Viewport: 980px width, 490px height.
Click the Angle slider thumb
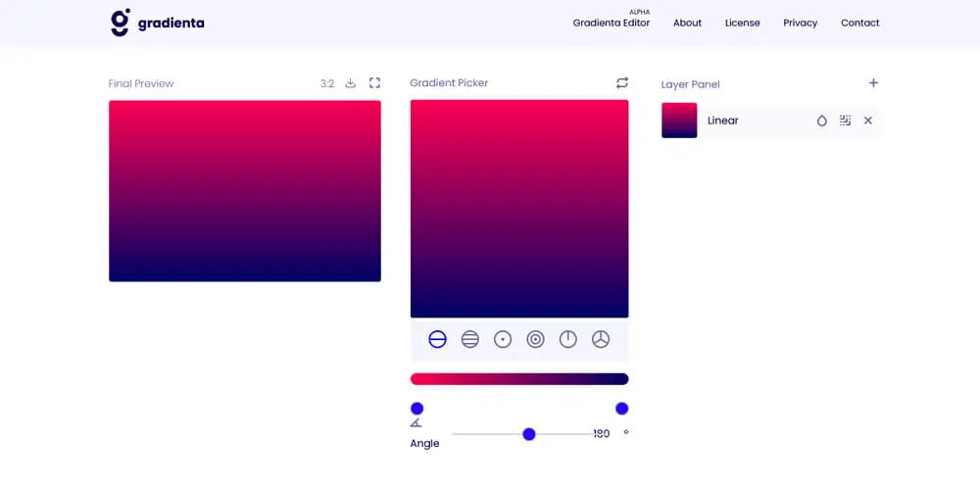tap(529, 434)
